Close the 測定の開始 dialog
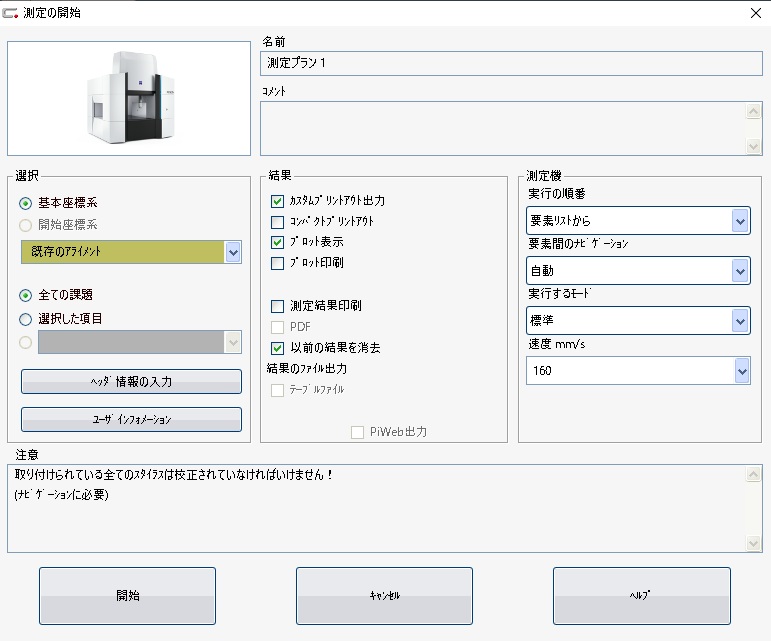Viewport: 771px width, 641px height. point(756,13)
